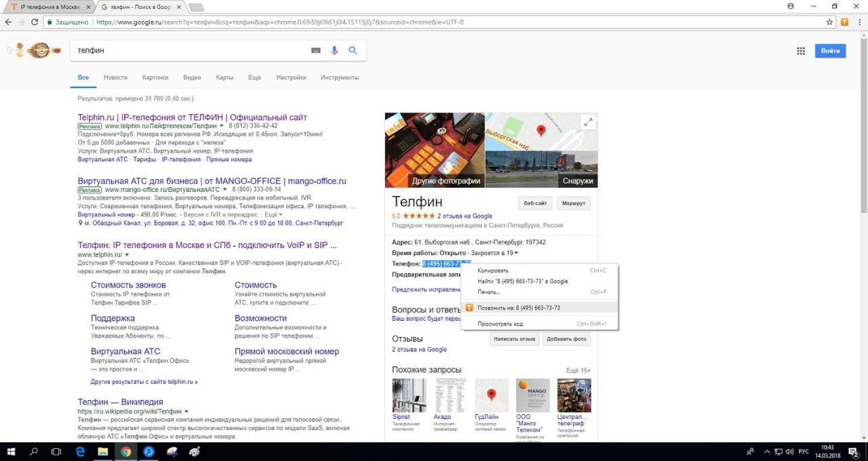The height and width of the screenshot is (461, 868).
Task: Click the volume icon in the system tray
Action: (x=790, y=452)
